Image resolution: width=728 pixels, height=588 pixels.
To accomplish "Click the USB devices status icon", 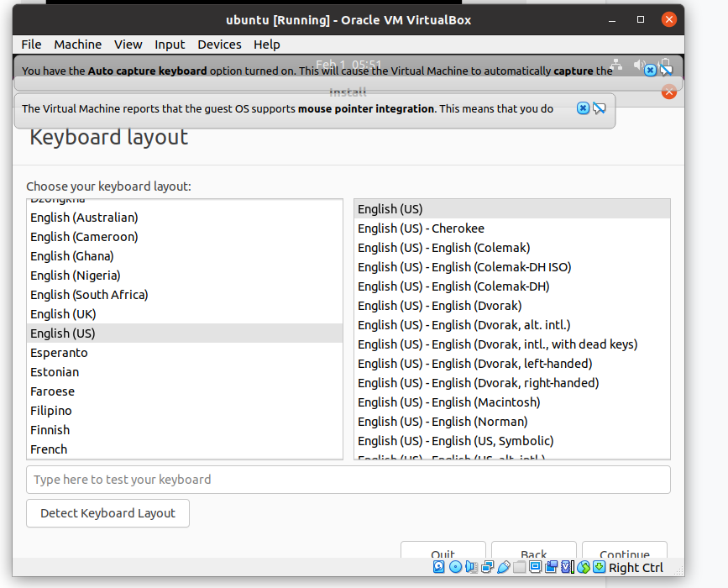I will (503, 567).
